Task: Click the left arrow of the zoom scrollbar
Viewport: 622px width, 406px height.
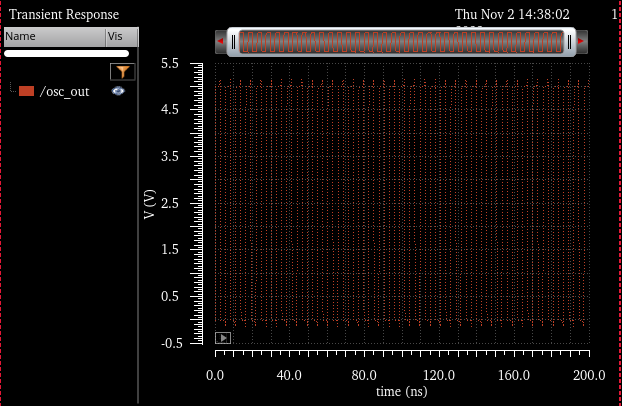Action: coord(220,42)
